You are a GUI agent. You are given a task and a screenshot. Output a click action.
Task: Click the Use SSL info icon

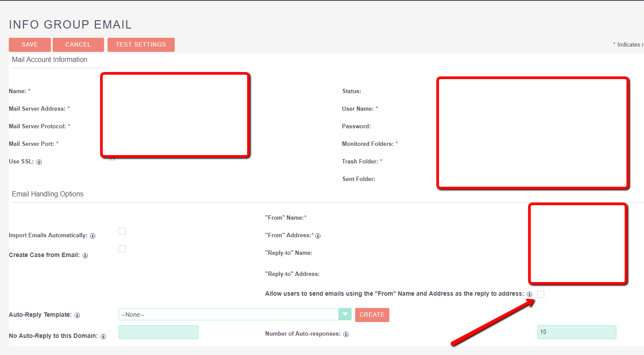point(39,162)
